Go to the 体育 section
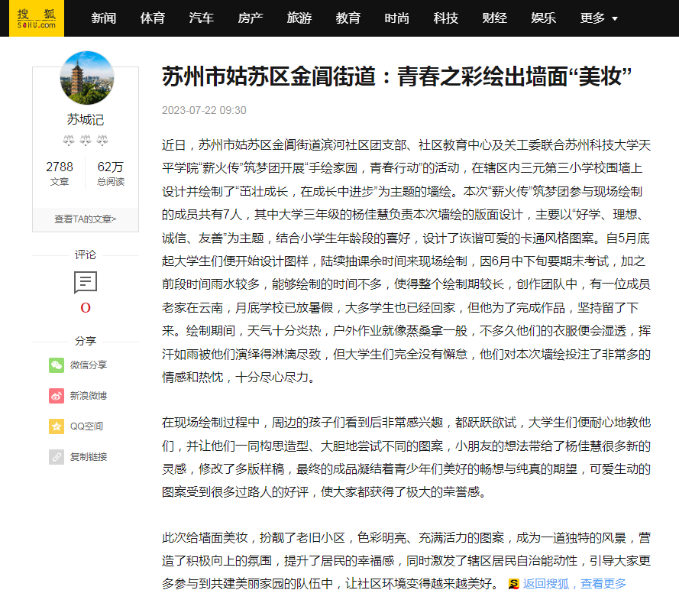 (153, 18)
